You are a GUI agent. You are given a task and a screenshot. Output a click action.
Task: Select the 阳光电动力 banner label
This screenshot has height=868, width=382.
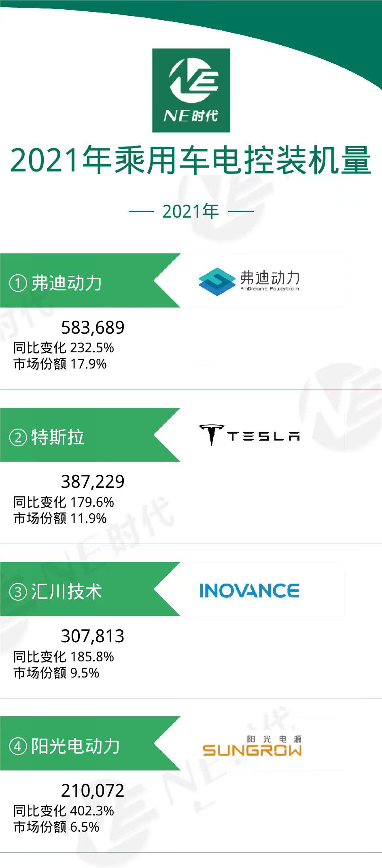point(76,746)
